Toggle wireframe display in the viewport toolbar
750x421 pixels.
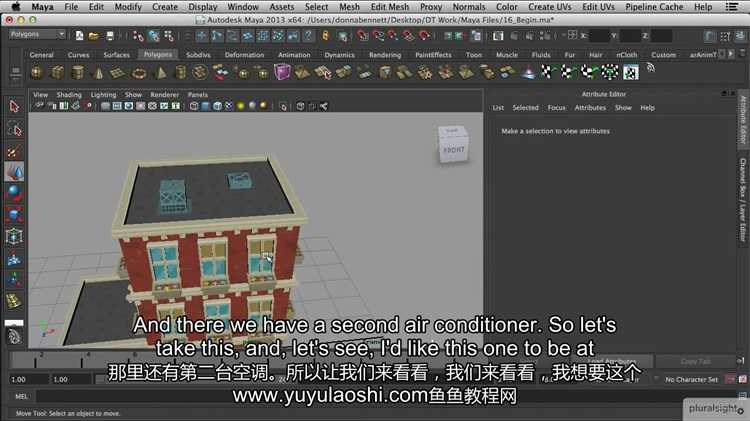(x=194, y=106)
